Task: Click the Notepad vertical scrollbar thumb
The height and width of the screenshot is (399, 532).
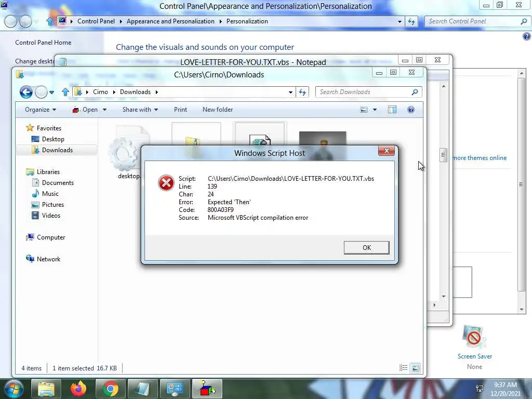Action: coord(443,155)
